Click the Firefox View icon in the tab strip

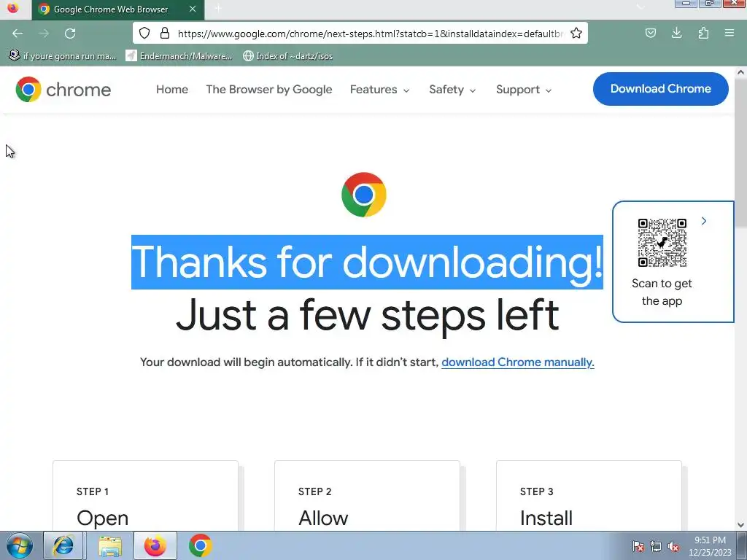[13, 9]
